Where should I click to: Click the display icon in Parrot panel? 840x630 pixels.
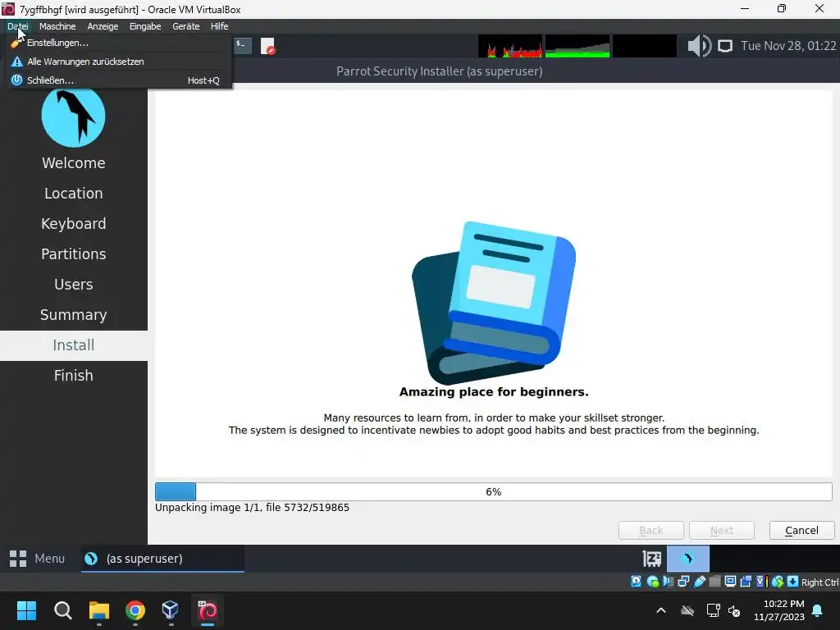(725, 46)
